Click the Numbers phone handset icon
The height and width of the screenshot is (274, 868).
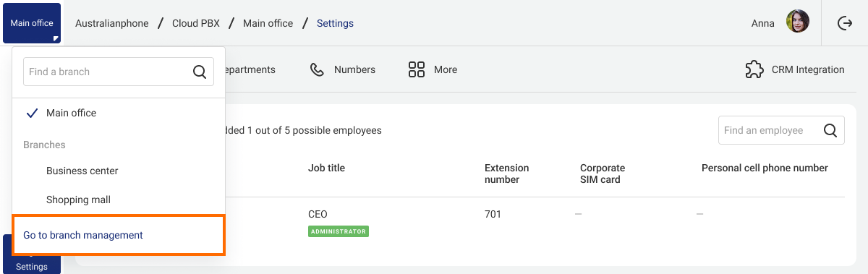[317, 69]
